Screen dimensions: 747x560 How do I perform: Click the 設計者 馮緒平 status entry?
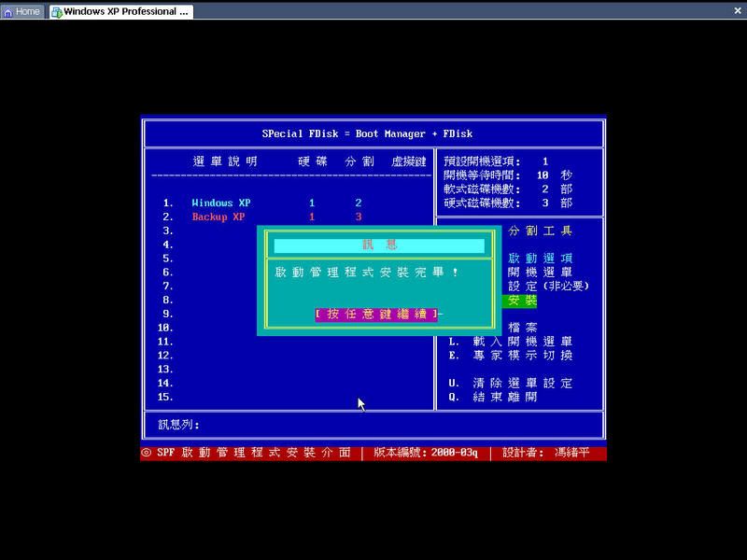[x=545, y=453]
